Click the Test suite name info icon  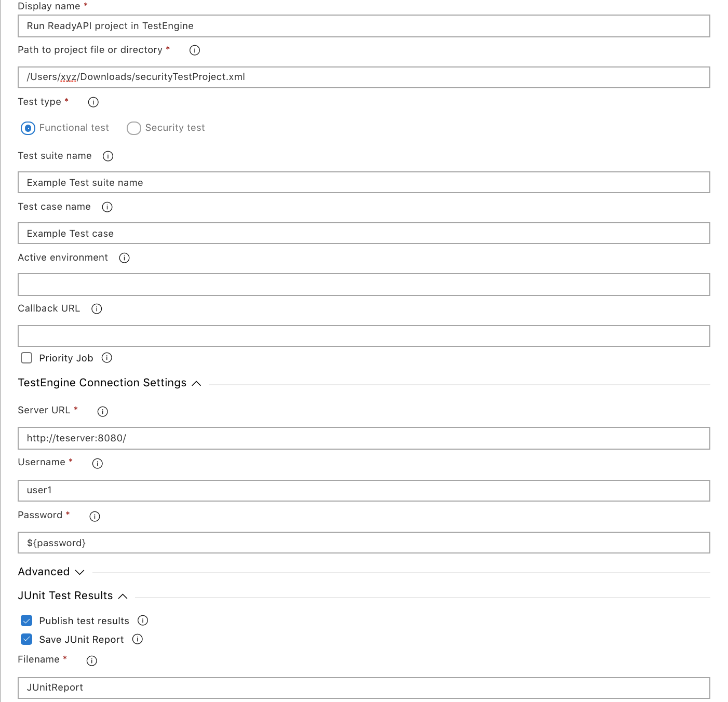tap(107, 156)
